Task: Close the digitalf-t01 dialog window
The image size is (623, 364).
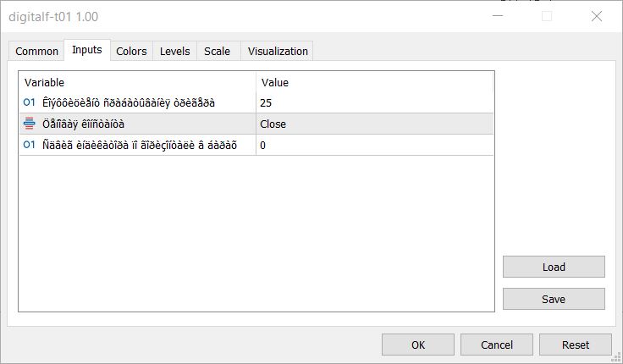Action: [x=595, y=16]
